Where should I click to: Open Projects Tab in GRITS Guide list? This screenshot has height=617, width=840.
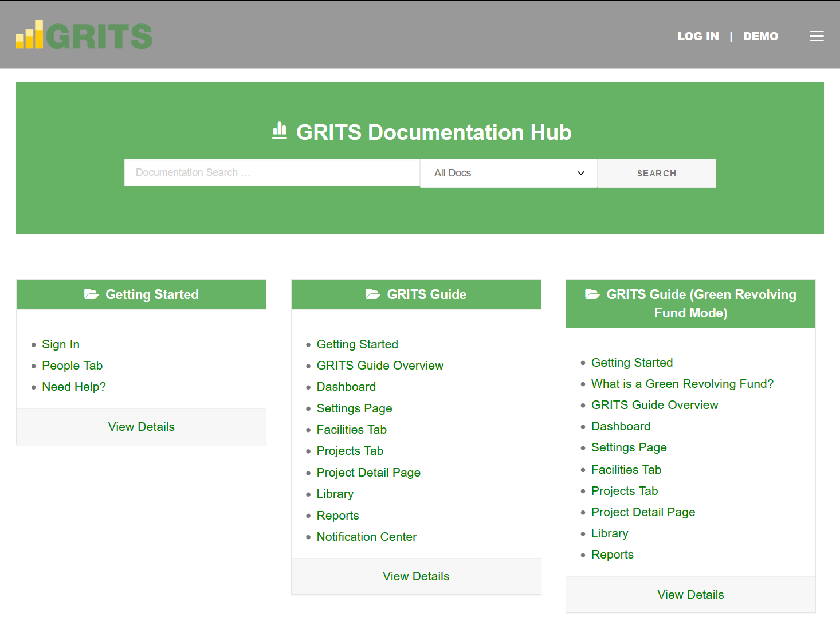pos(350,451)
